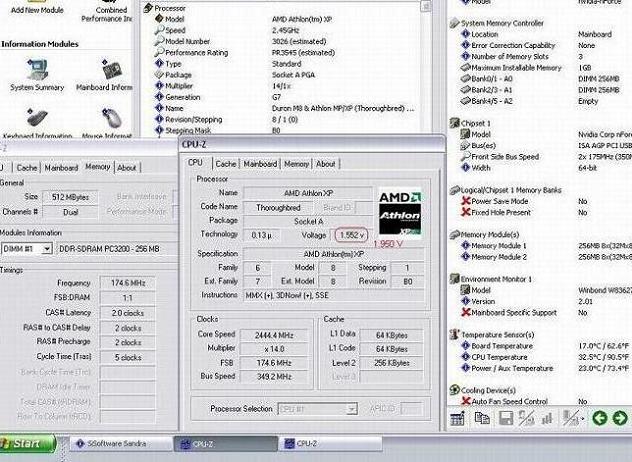This screenshot has width=632, height=462.
Task: Select the CPU Temperature row
Action: pyautogui.click(x=546, y=357)
